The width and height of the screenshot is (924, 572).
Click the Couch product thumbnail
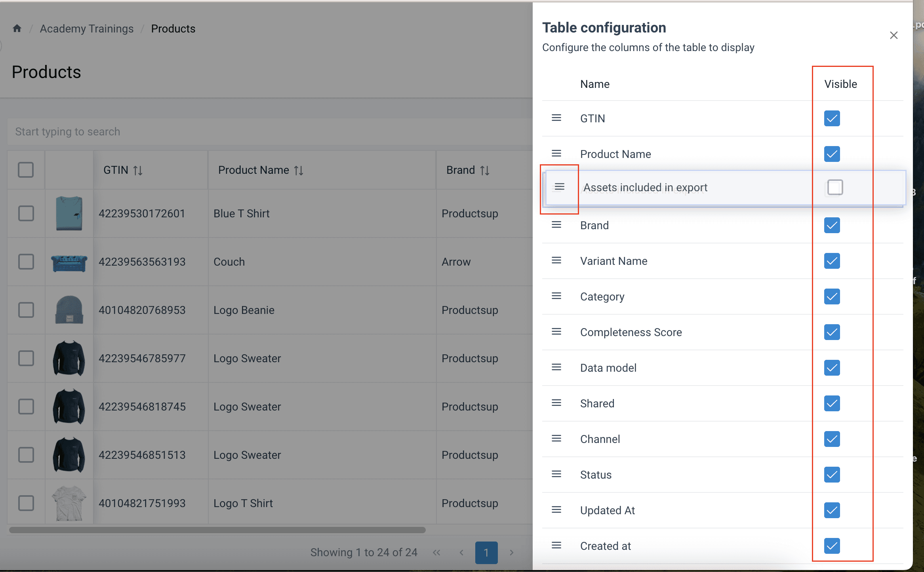pos(69,263)
